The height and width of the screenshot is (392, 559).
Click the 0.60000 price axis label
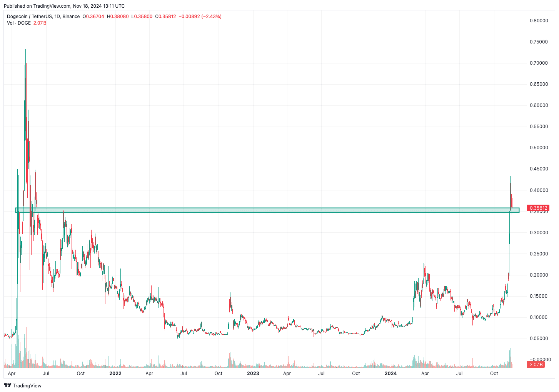(x=539, y=105)
